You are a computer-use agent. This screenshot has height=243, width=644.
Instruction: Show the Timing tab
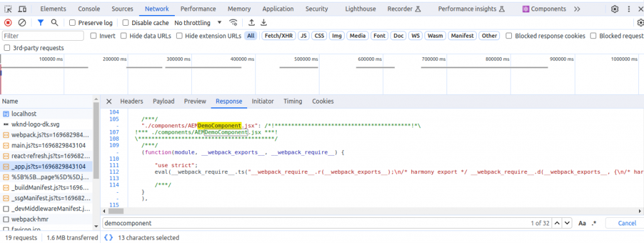click(x=292, y=101)
